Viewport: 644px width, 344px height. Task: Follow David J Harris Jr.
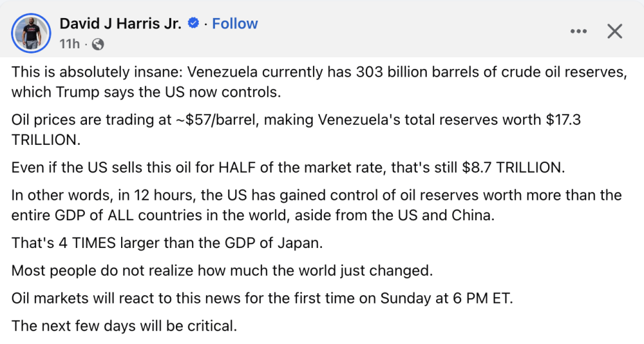tap(234, 24)
